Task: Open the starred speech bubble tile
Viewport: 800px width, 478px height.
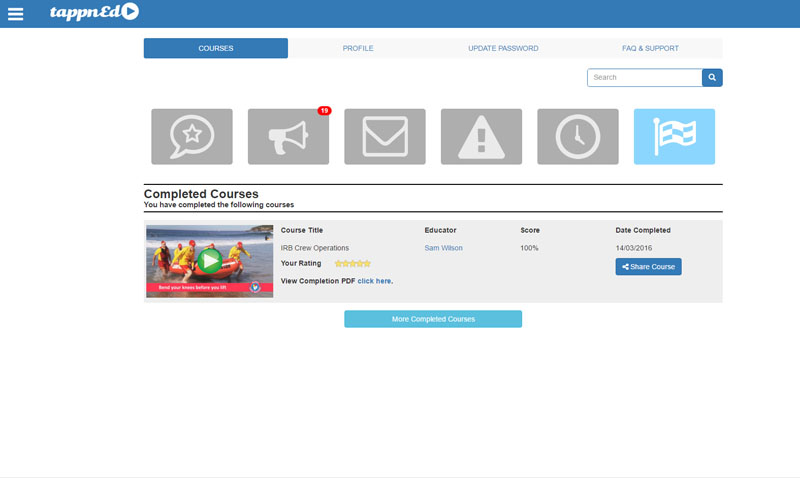Action: (x=192, y=137)
